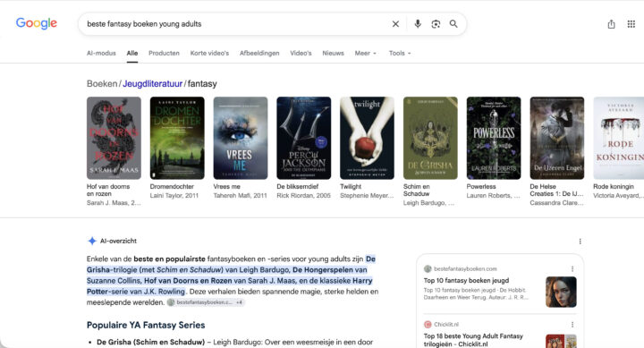Image resolution: width=644 pixels, height=348 pixels.
Task: Open the Schim en Schaduw cover
Action: tap(430, 138)
